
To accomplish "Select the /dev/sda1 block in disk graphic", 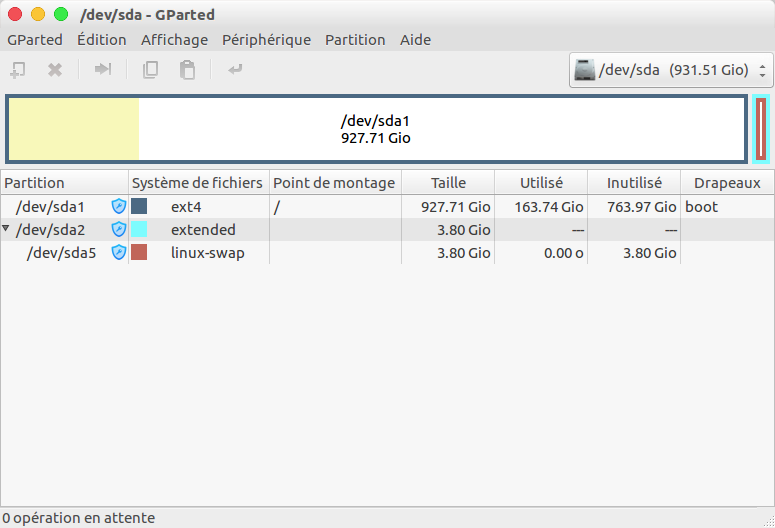I will pos(376,129).
